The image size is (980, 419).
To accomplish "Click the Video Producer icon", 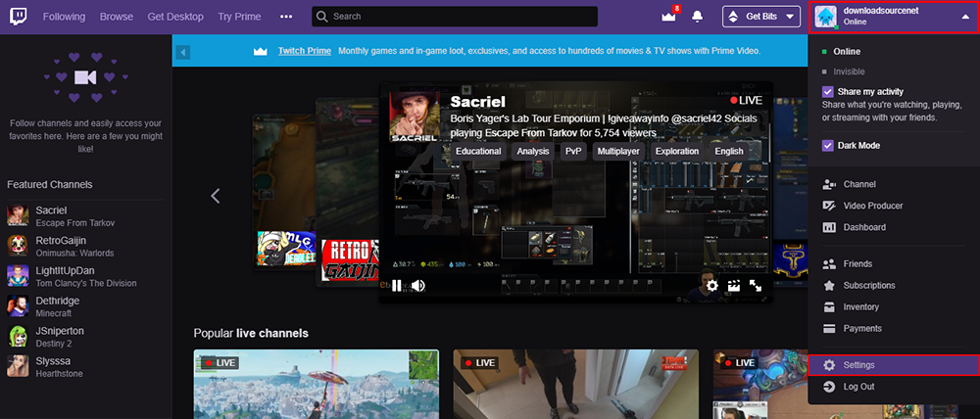I will coord(829,206).
